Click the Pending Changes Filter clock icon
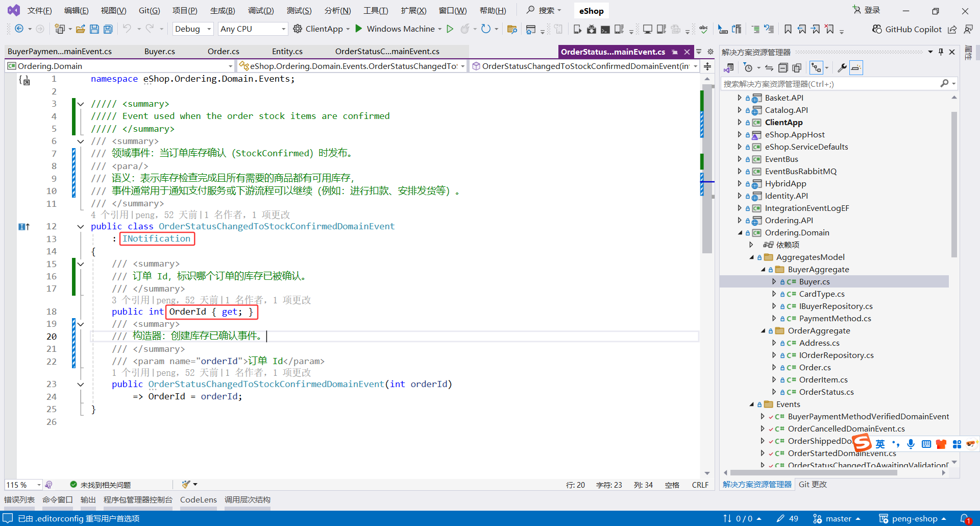Screen dimensions: 980x526 pyautogui.click(x=748, y=68)
